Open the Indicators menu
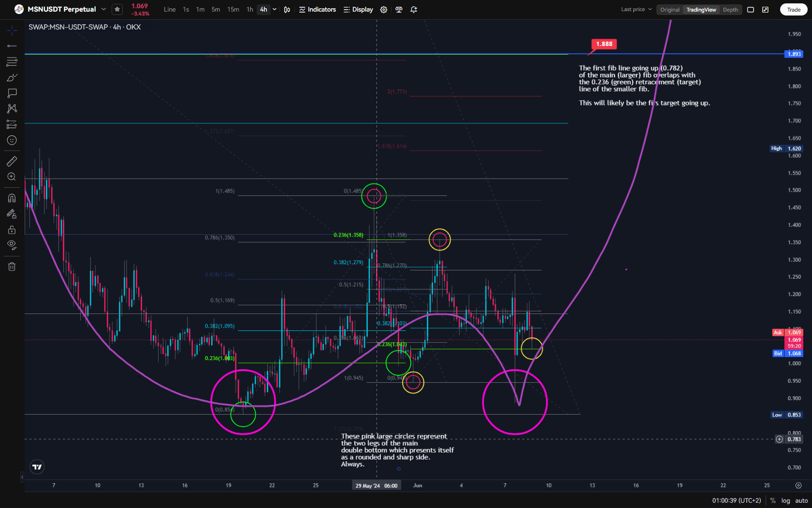Screen dimensions: 812x508 tap(318, 10)
